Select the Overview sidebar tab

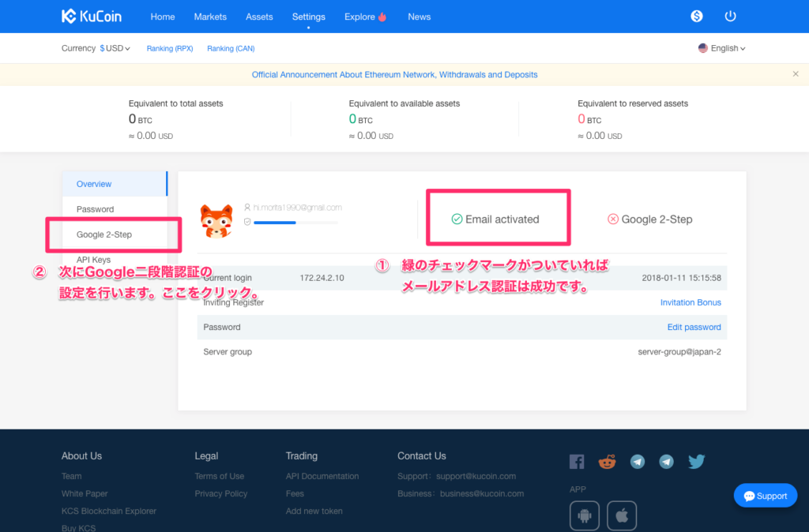click(x=115, y=184)
